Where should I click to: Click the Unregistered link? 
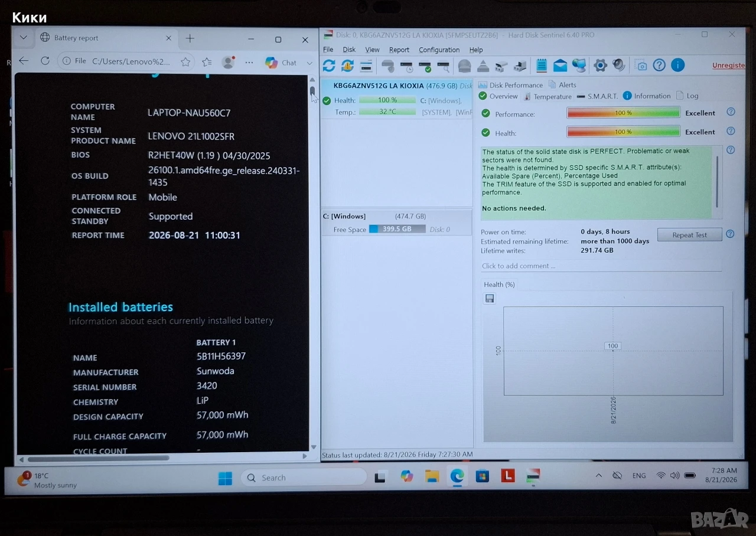coord(728,66)
